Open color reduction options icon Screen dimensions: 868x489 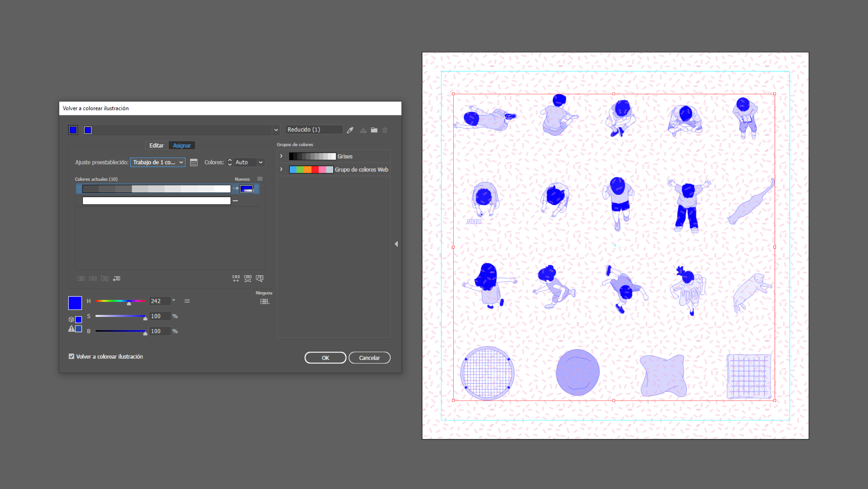(x=193, y=163)
